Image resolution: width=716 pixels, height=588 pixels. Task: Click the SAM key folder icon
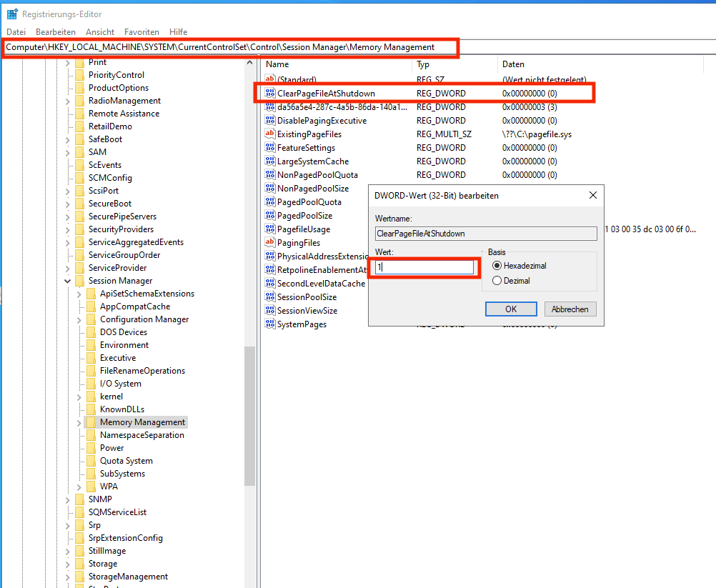(79, 151)
